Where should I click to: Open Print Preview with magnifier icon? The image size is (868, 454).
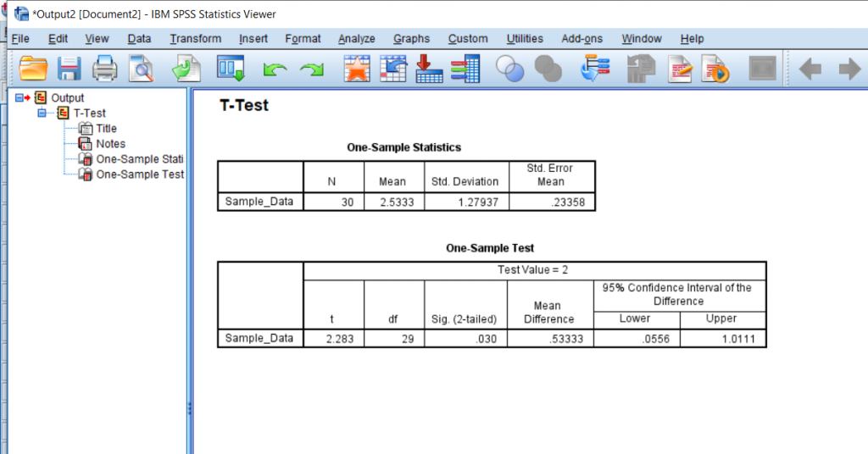click(142, 69)
